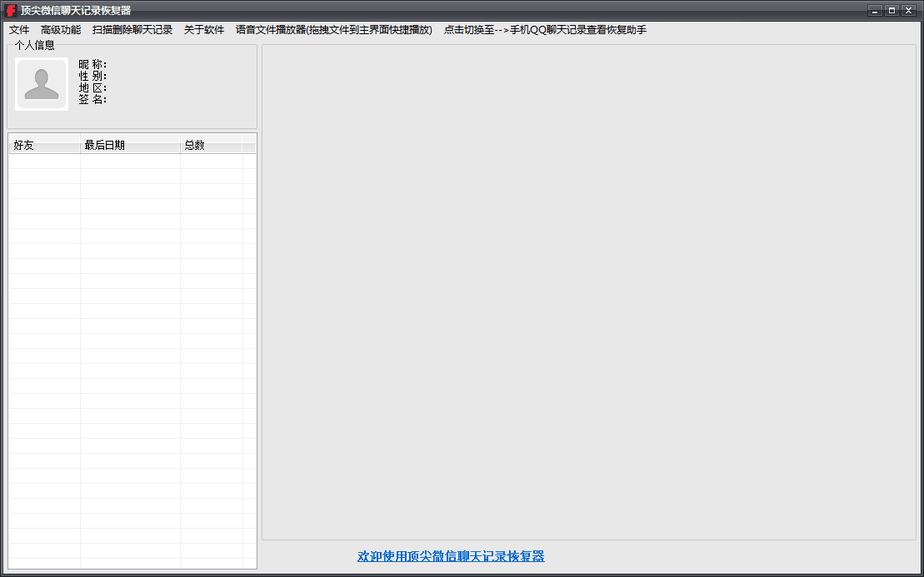The height and width of the screenshot is (577, 924).
Task: Open the 高级功能 menu
Action: (x=61, y=30)
